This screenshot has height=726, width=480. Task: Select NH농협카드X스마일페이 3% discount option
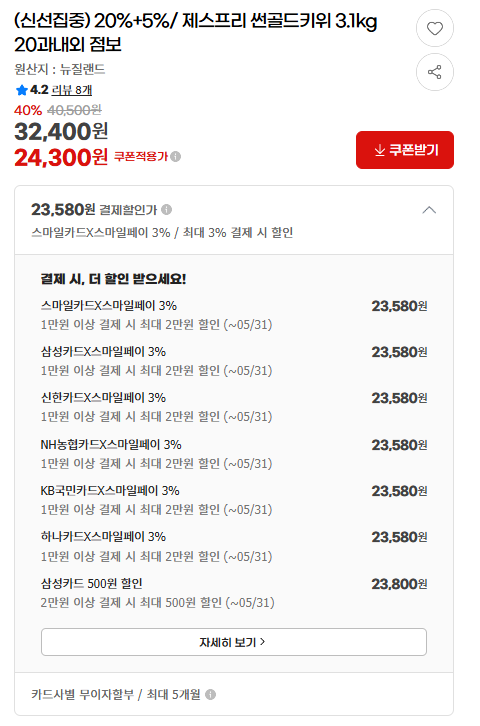pos(234,454)
